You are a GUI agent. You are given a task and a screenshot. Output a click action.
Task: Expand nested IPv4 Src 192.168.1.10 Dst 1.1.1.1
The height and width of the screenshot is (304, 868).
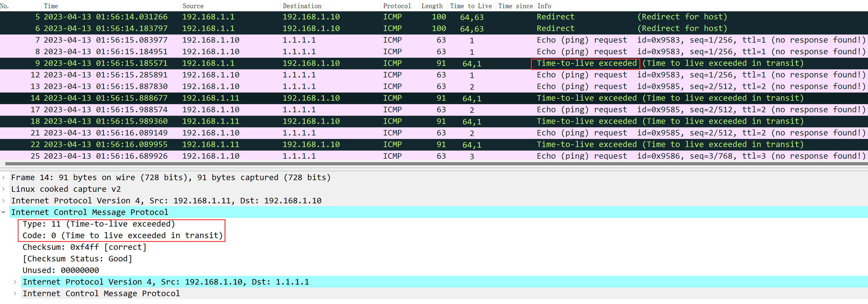pos(15,282)
